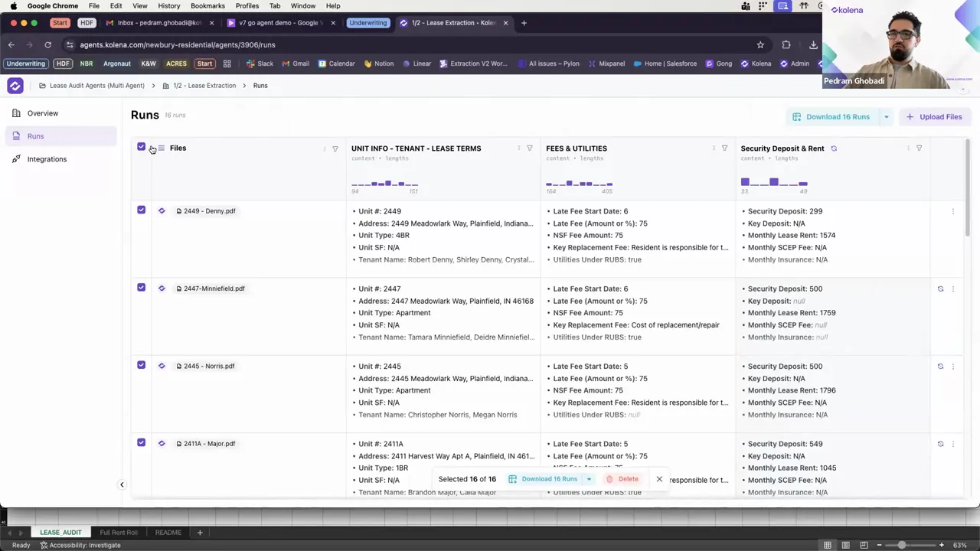This screenshot has height=551, width=980.
Task: Click the Delete trash icon in the selection bar
Action: click(609, 478)
